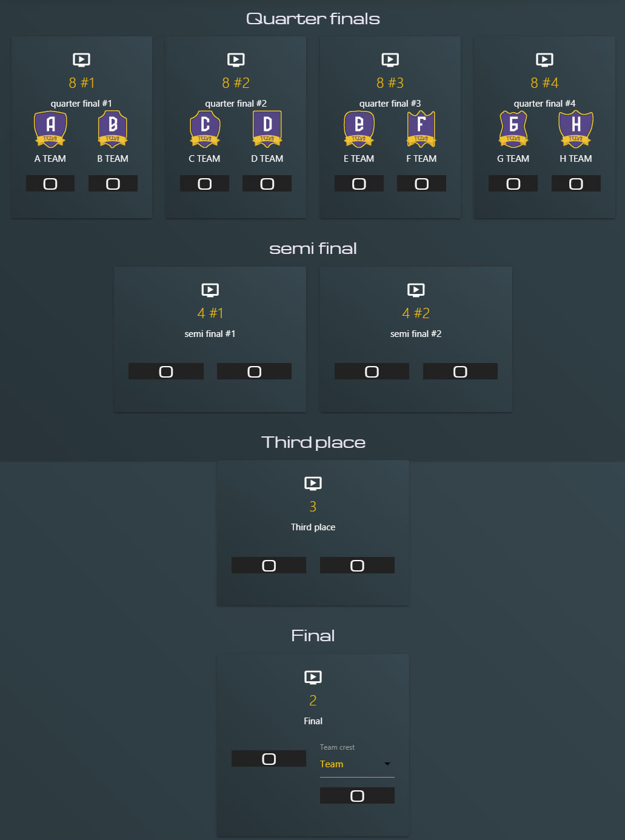Click the 'B TEAM' name label

113,159
